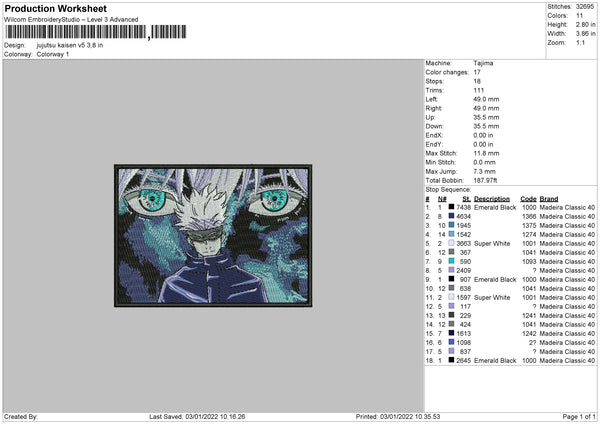Image resolution: width=600 pixels, height=424 pixels.
Task: Click the teal-blue swatch in stop row 3
Action: [x=451, y=225]
